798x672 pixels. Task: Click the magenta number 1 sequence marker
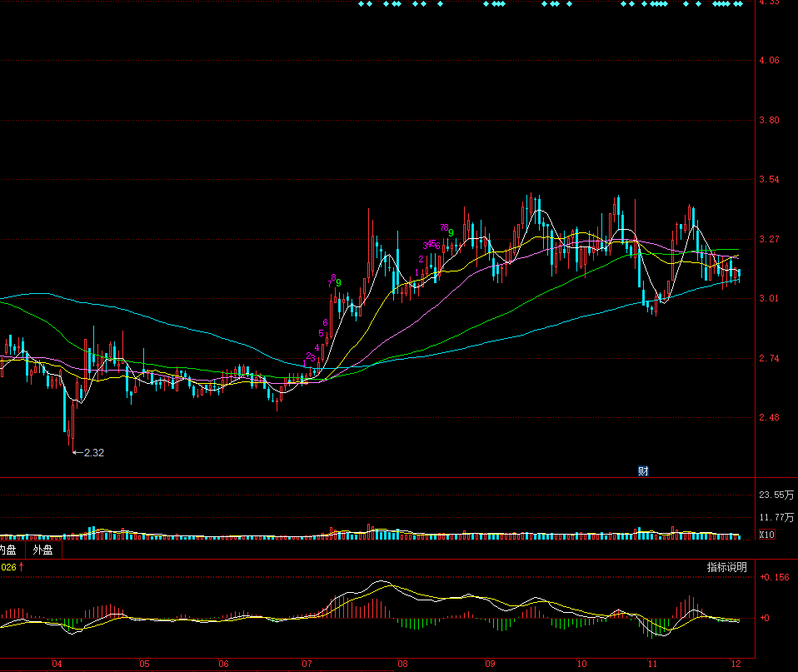(417, 273)
